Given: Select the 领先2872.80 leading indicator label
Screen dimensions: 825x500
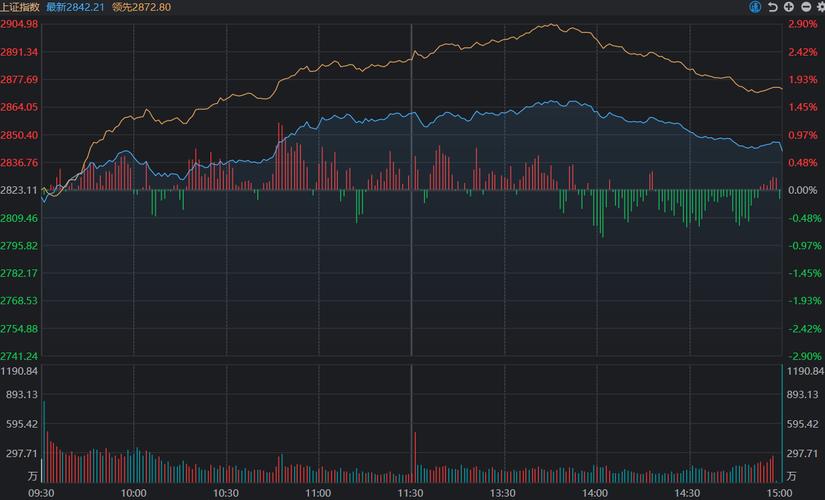Looking at the screenshot, I should click(142, 7).
